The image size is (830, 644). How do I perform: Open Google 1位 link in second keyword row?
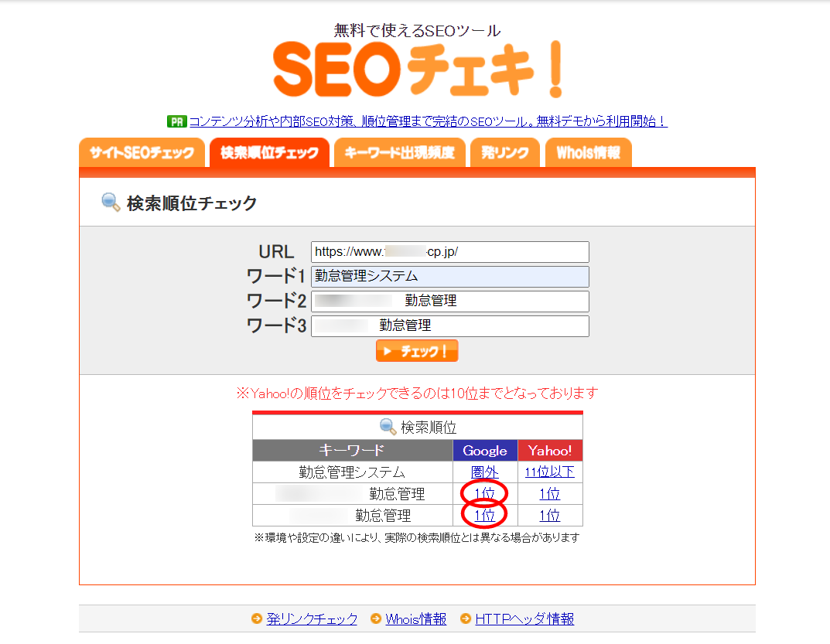pos(484,494)
